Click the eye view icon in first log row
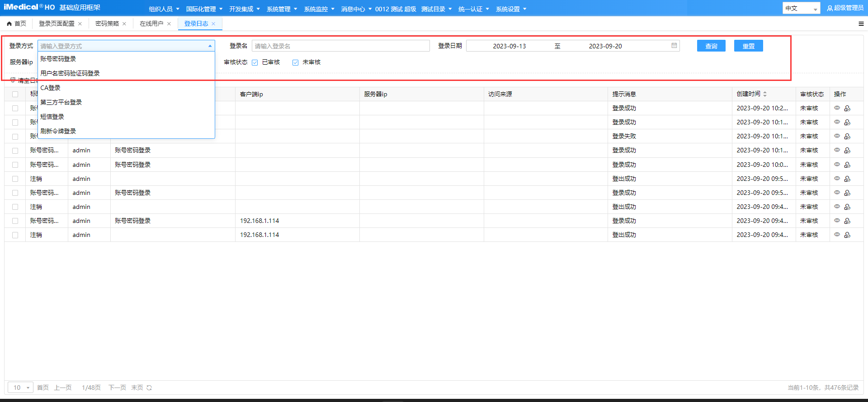Screen dimensions: 868x402 837,108
